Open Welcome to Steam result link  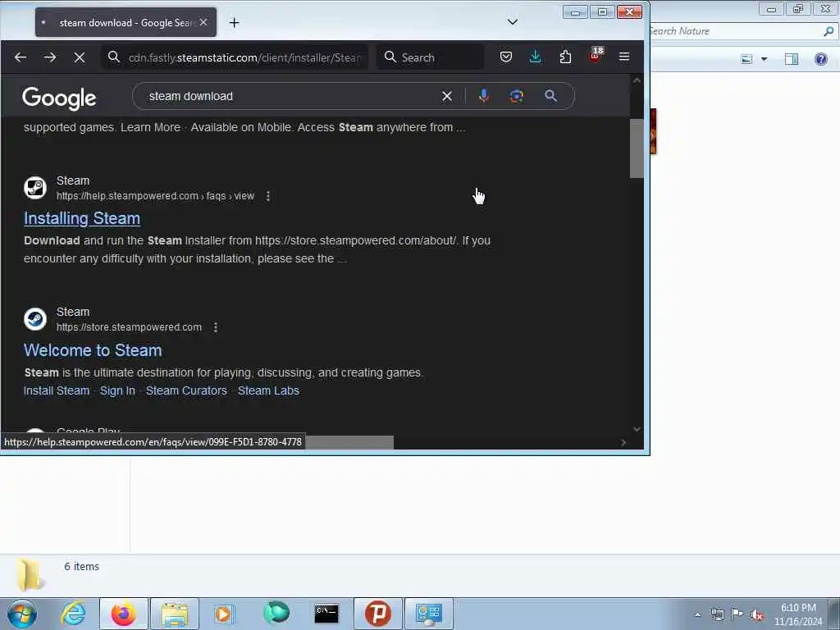93,350
